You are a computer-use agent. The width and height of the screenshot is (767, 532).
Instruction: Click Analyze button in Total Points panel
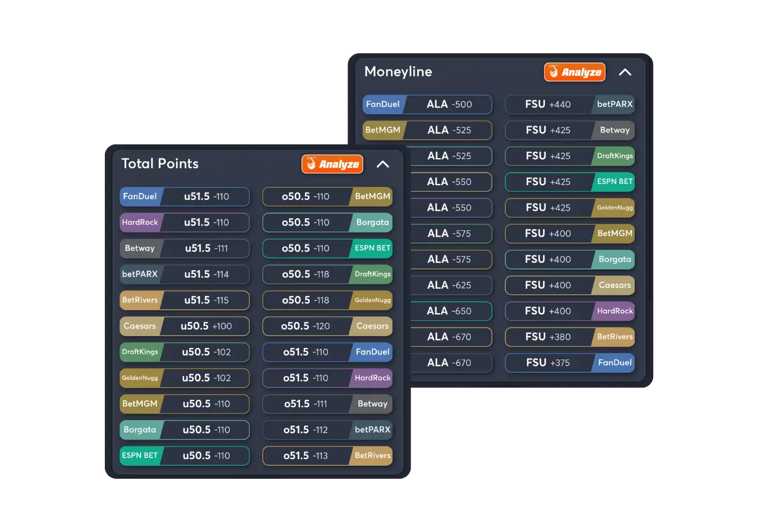332,164
